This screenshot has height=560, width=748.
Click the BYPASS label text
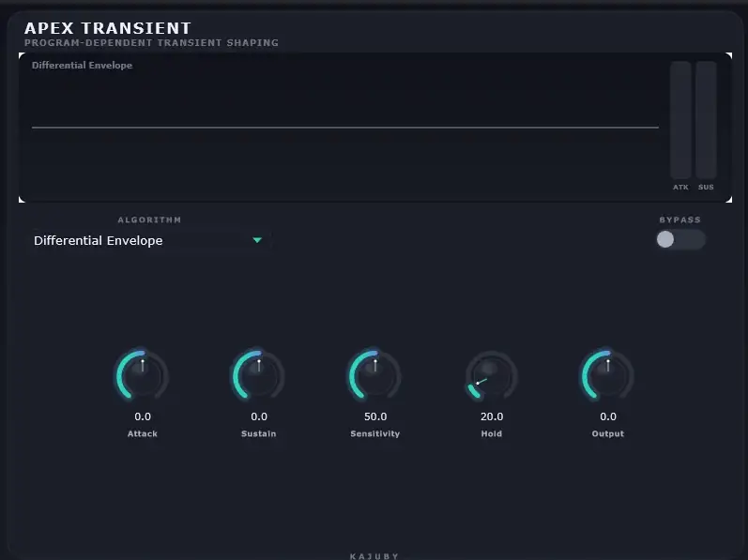(680, 219)
